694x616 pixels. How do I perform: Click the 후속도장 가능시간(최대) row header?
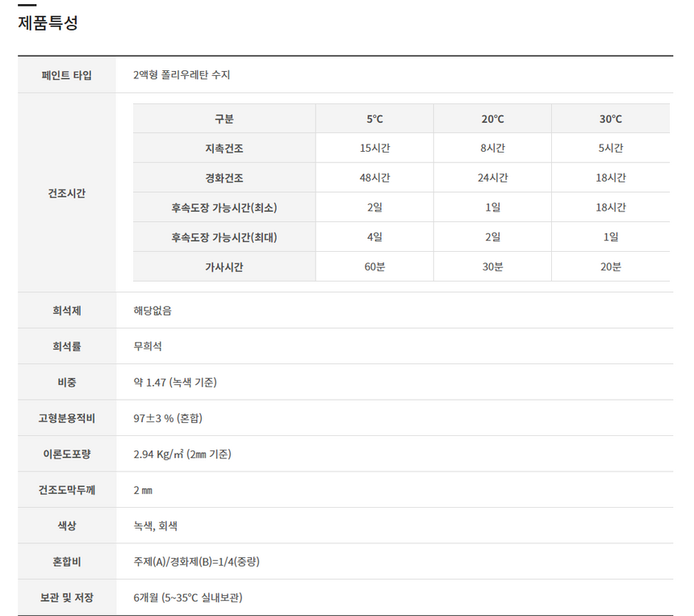click(224, 237)
